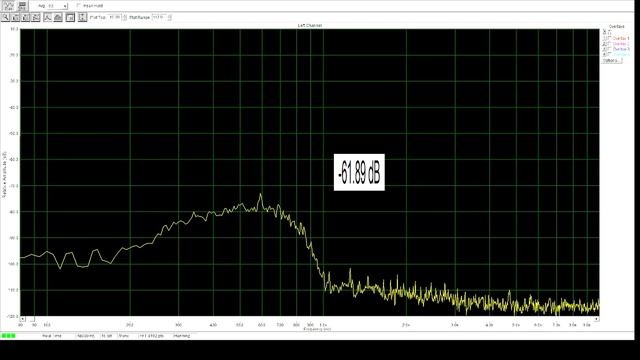Select the second view mode icon beside the spectrum icon

(22, 6)
